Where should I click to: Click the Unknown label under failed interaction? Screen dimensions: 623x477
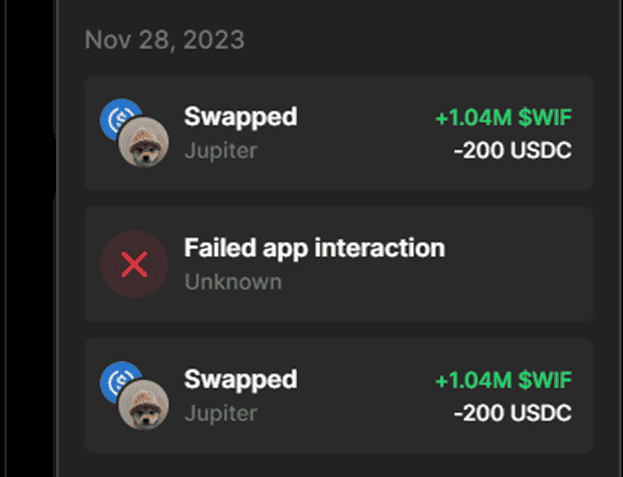pos(232,282)
